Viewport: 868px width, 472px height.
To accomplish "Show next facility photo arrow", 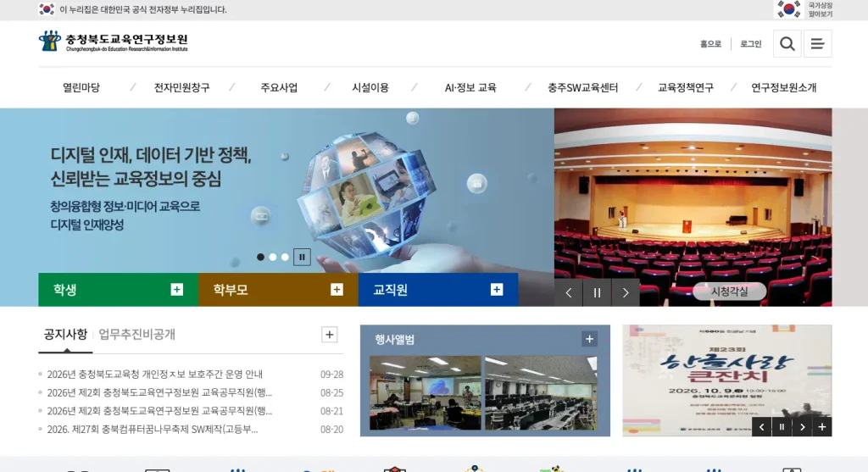I will pos(626,292).
